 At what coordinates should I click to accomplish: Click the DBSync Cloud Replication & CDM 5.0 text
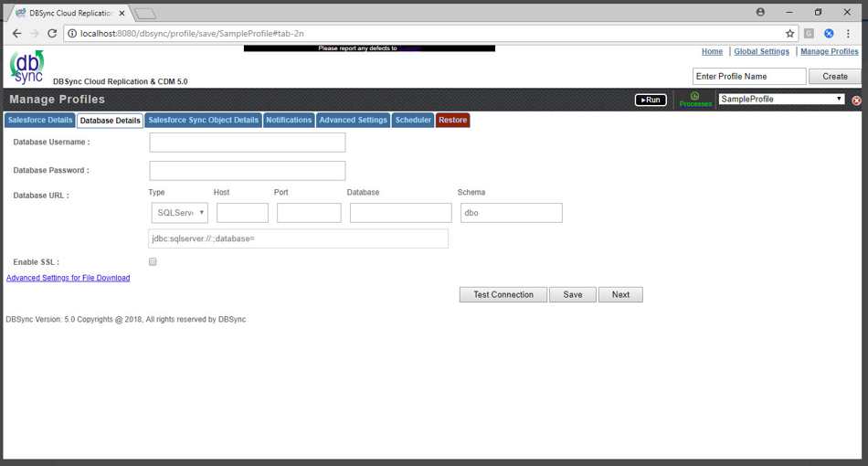tap(120, 81)
